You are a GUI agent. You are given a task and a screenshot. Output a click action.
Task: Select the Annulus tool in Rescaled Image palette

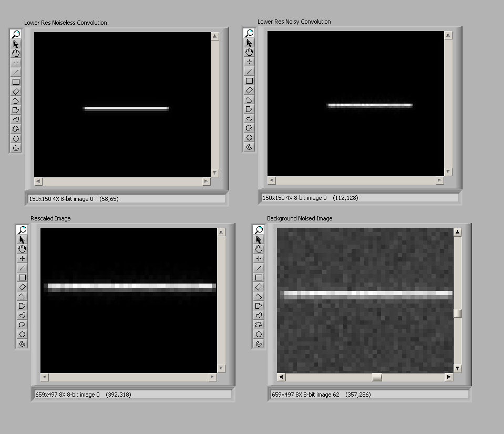pos(22,344)
